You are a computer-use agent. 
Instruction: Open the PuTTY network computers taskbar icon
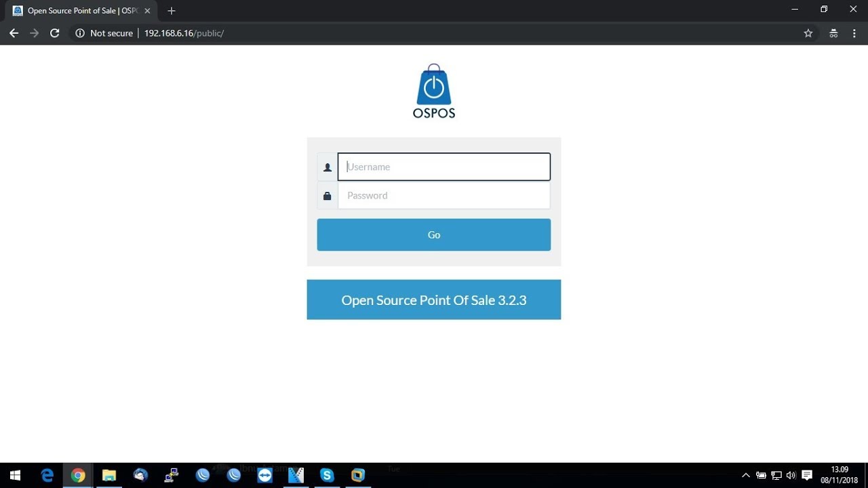click(172, 475)
